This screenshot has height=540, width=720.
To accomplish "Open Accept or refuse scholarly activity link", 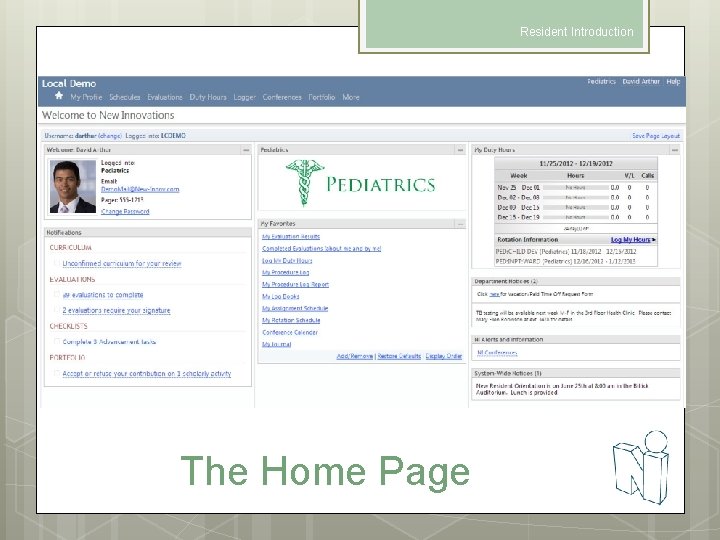I will point(146,373).
